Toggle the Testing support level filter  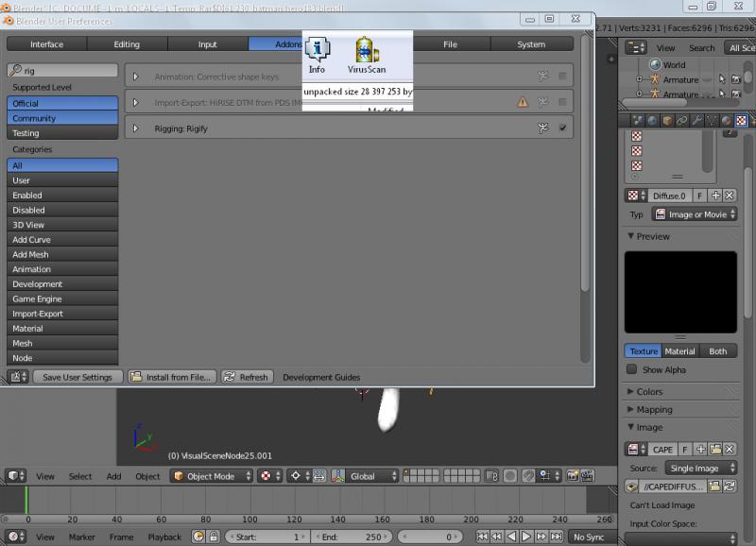[x=62, y=133]
